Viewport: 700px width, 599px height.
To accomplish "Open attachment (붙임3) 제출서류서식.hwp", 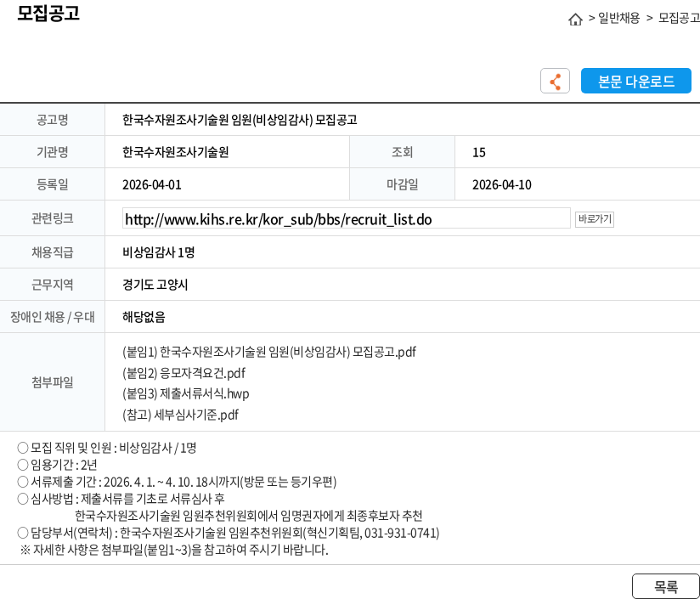I will click(x=185, y=393).
